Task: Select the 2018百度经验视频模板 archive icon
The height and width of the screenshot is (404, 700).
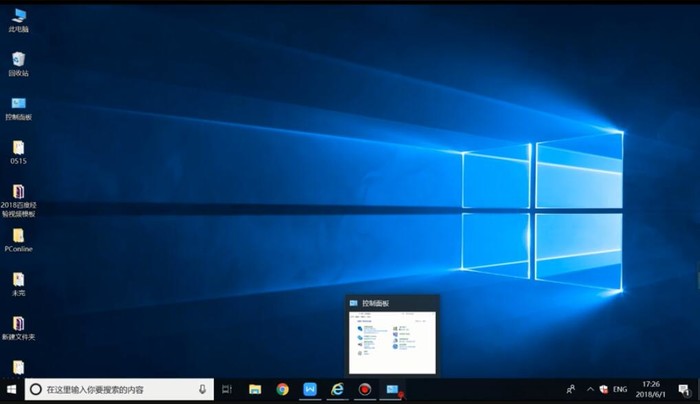Action: tap(18, 200)
